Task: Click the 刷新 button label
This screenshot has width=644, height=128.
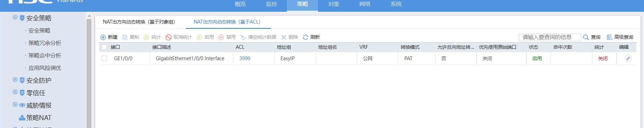Action: 315,37
